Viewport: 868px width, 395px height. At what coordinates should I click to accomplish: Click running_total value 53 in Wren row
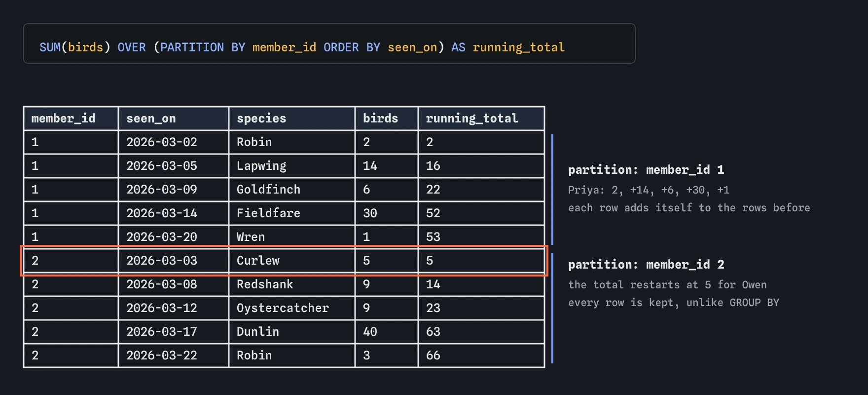click(x=481, y=237)
